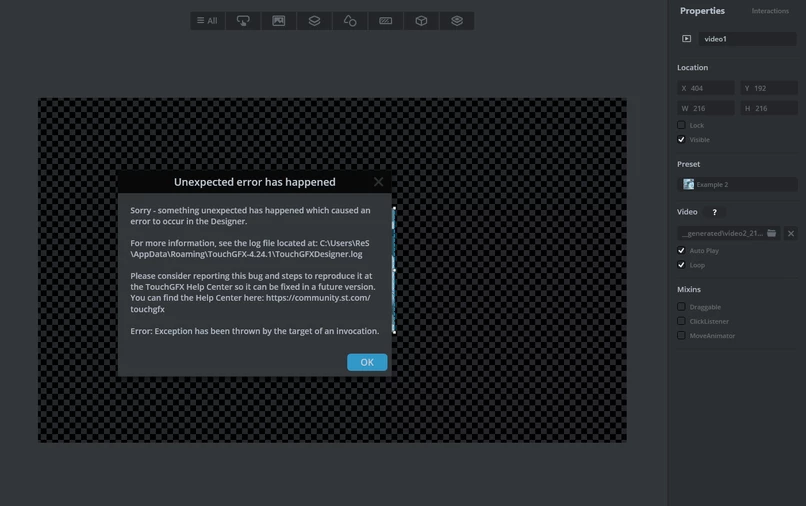Viewport: 806px width, 506px height.
Task: Edit the Y location field
Action: [768, 88]
